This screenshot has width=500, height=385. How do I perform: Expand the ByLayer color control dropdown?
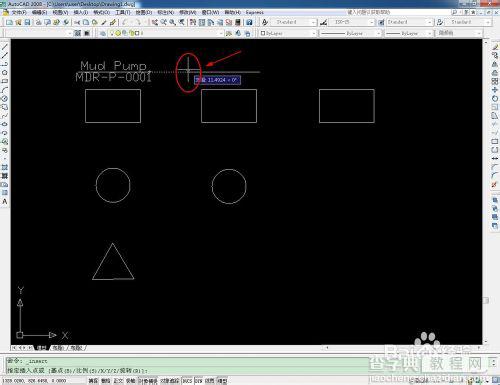pos(288,33)
